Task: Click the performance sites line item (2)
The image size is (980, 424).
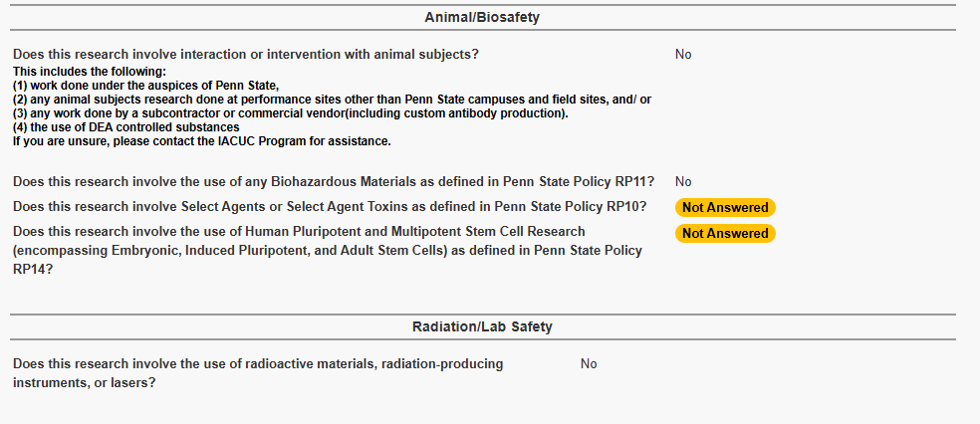Action: click(x=332, y=100)
